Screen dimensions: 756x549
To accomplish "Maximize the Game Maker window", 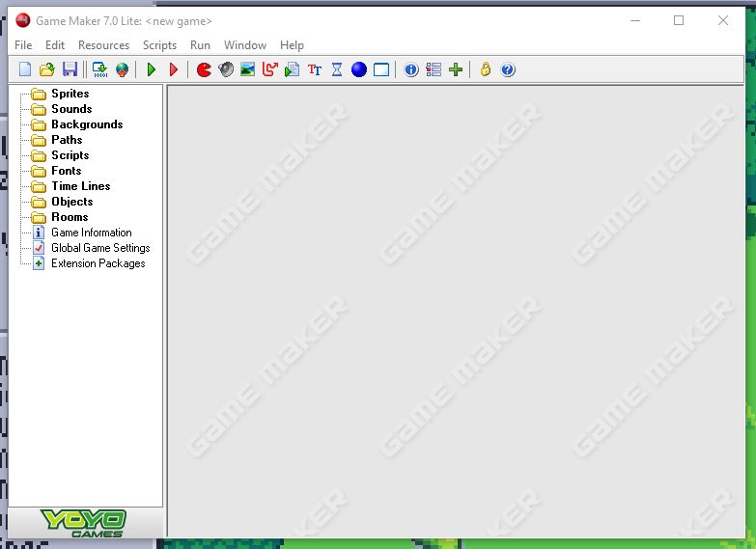I will (679, 20).
